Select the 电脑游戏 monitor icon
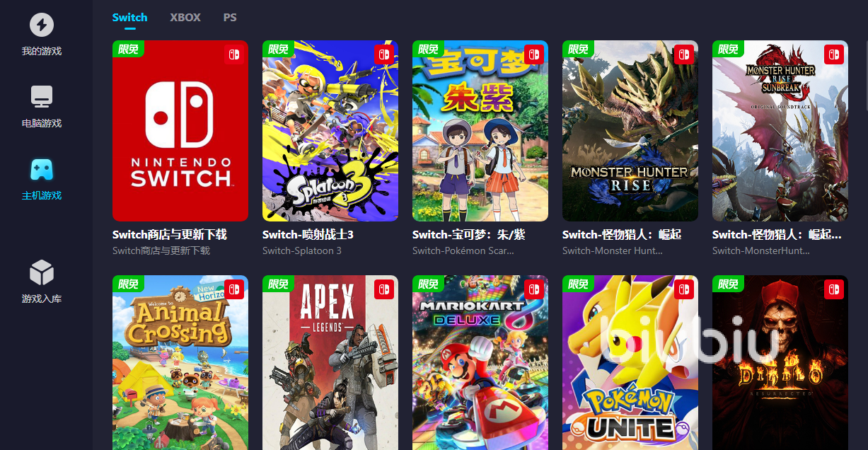 41,97
